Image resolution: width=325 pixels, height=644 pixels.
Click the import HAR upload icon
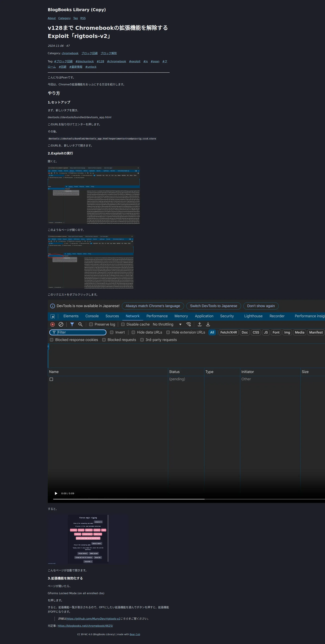click(200, 324)
